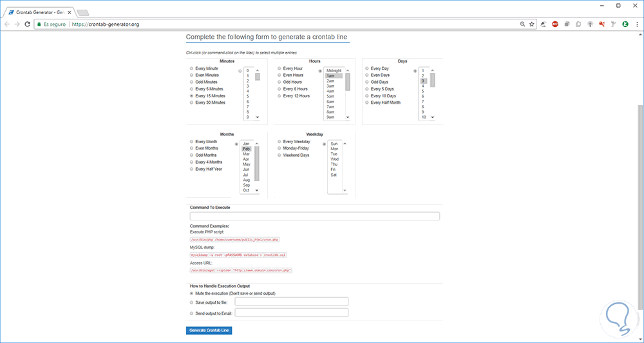This screenshot has height=343, width=644.
Task: Click the gray lightbulb extension icon
Action: pyautogui.click(x=590, y=24)
